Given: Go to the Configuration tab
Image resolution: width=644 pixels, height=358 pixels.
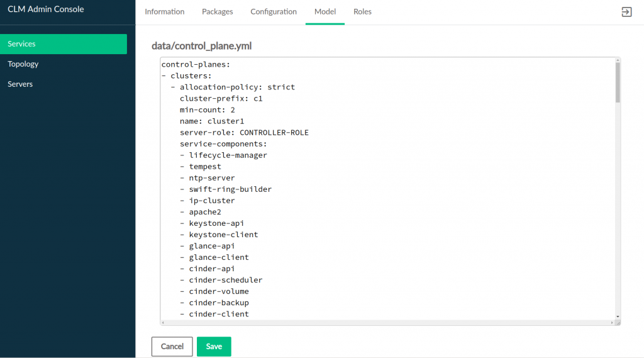Looking at the screenshot, I should pos(274,12).
